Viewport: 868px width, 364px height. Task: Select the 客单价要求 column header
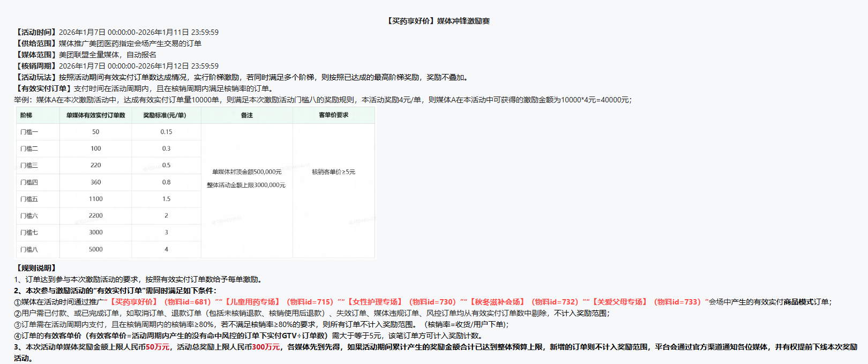[333, 115]
